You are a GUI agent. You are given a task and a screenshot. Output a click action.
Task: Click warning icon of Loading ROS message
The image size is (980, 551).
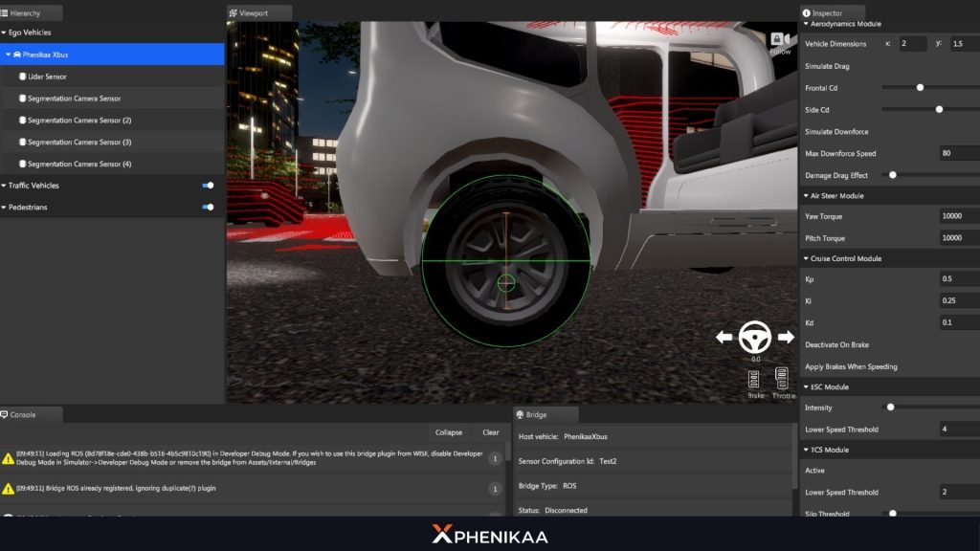[x=8, y=458]
